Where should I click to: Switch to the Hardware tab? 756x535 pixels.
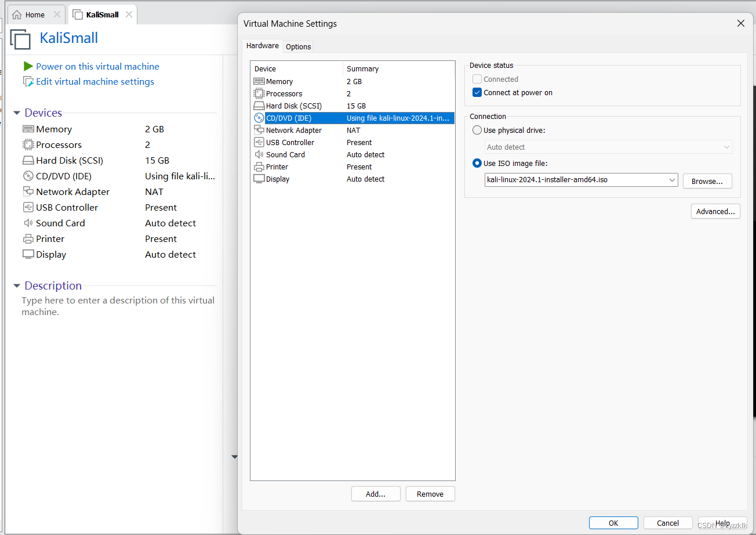tap(263, 46)
